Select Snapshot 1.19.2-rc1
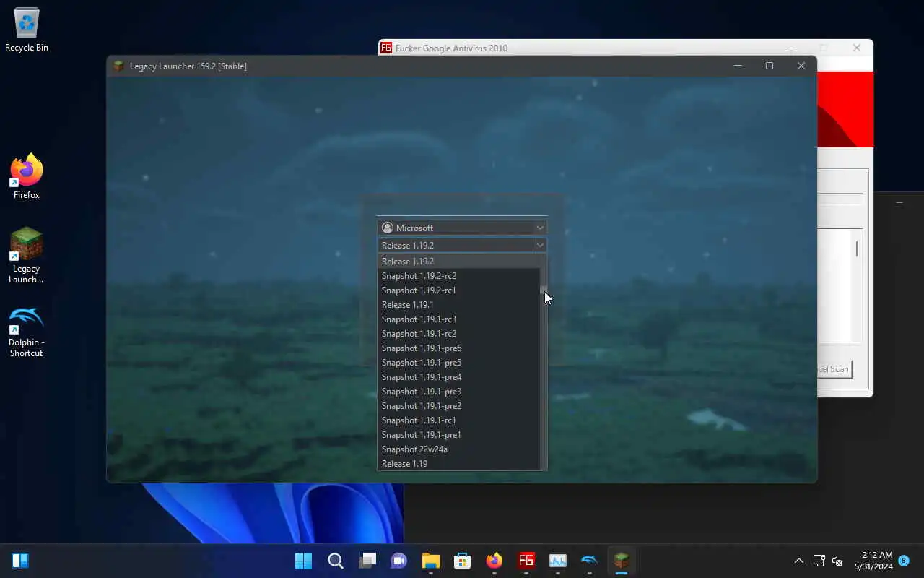The height and width of the screenshot is (578, 924). (458, 290)
